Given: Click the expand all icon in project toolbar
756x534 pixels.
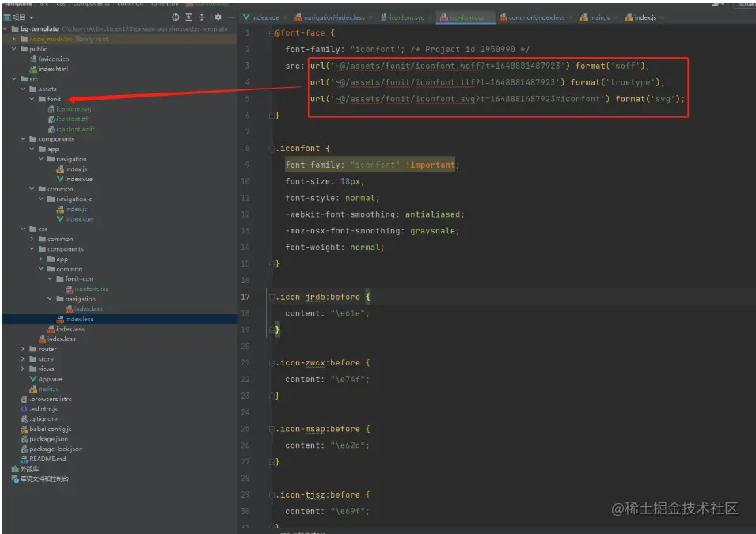Looking at the screenshot, I should (x=188, y=17).
